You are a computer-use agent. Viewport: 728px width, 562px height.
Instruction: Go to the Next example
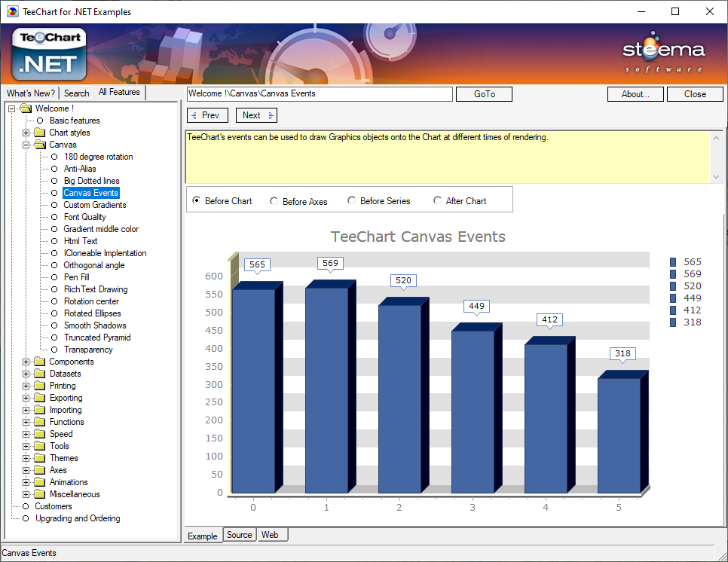[x=256, y=115]
